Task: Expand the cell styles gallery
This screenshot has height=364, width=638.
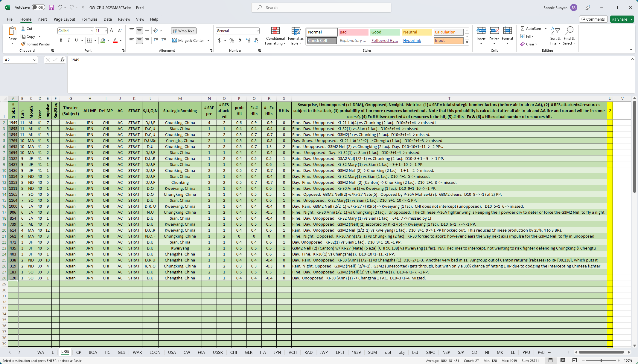Action: pos(467,42)
